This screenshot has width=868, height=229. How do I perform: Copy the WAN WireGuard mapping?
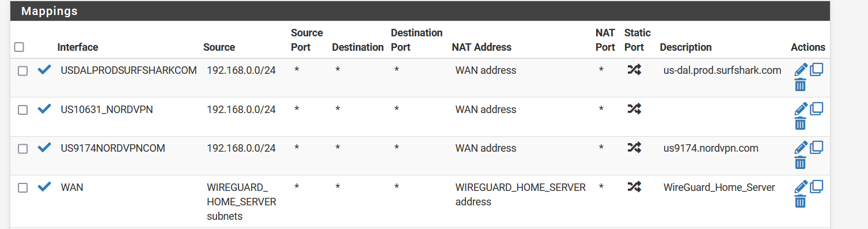tap(817, 186)
